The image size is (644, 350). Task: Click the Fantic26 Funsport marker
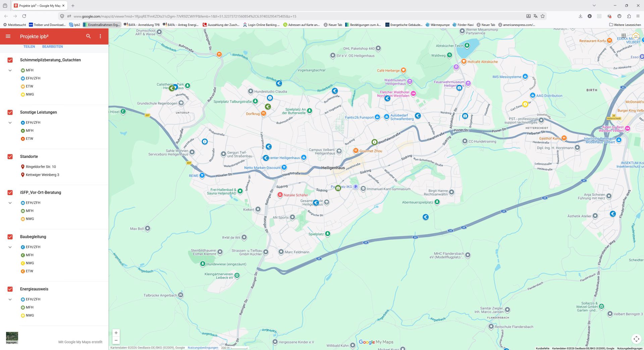point(377,117)
